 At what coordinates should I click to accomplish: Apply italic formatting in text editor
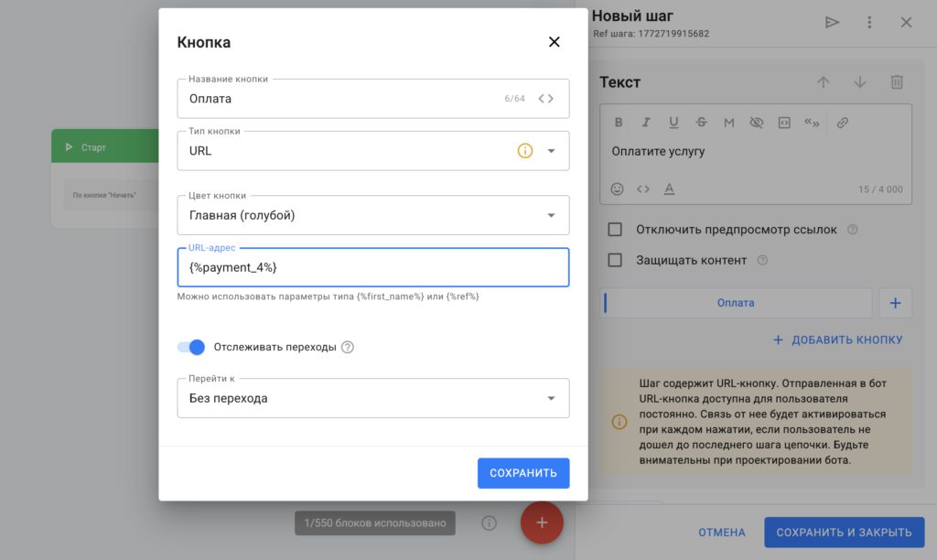click(x=646, y=123)
